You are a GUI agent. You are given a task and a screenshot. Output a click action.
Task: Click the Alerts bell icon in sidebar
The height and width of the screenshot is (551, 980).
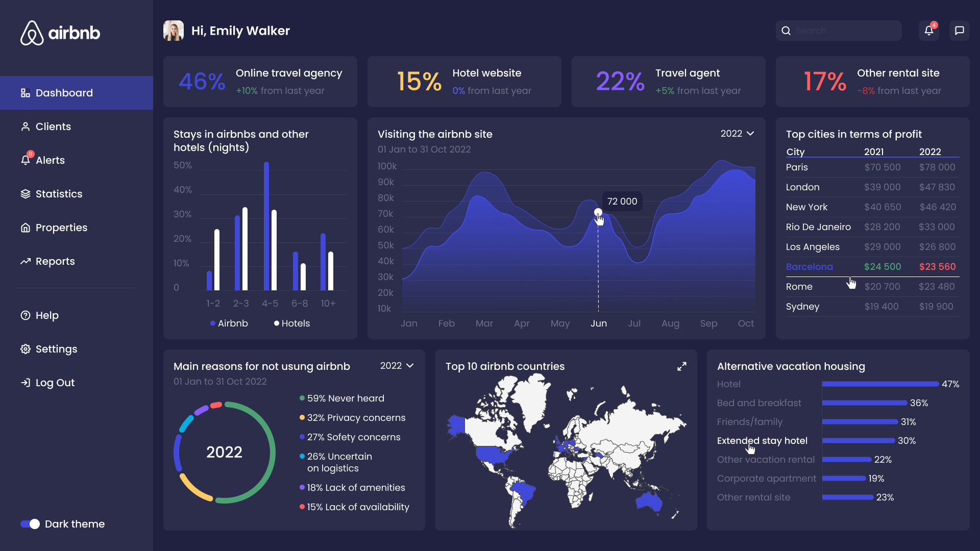coord(25,160)
